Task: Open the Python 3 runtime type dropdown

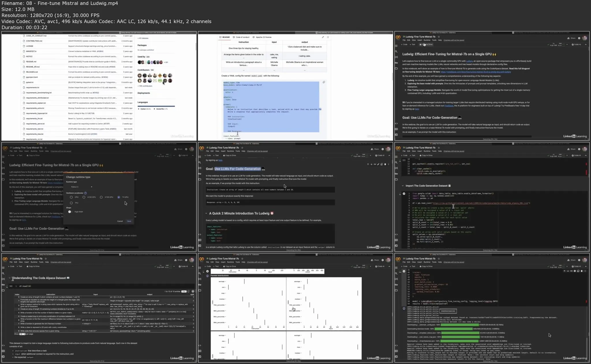Action: click(82, 187)
